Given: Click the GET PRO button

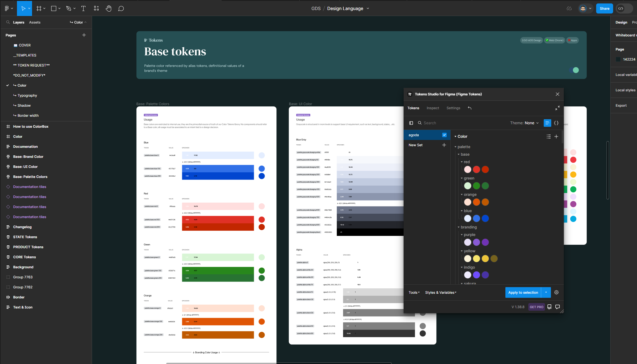Looking at the screenshot, I should click(536, 307).
